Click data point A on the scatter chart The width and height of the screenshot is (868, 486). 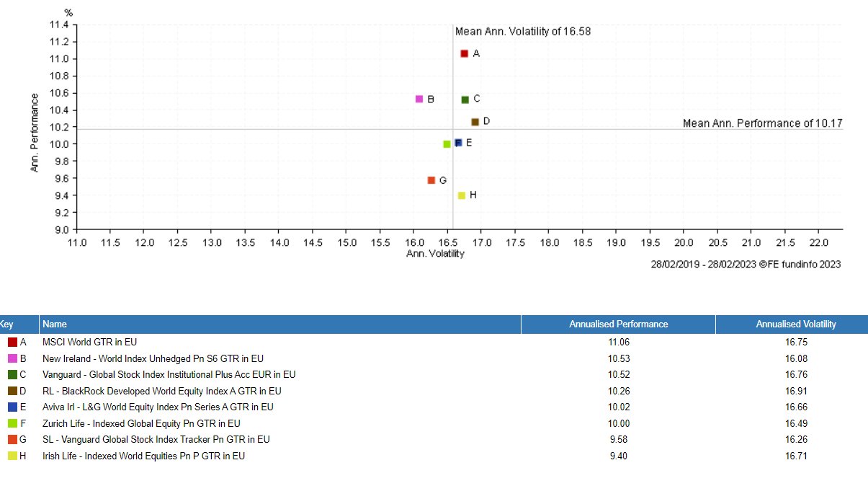coord(465,53)
